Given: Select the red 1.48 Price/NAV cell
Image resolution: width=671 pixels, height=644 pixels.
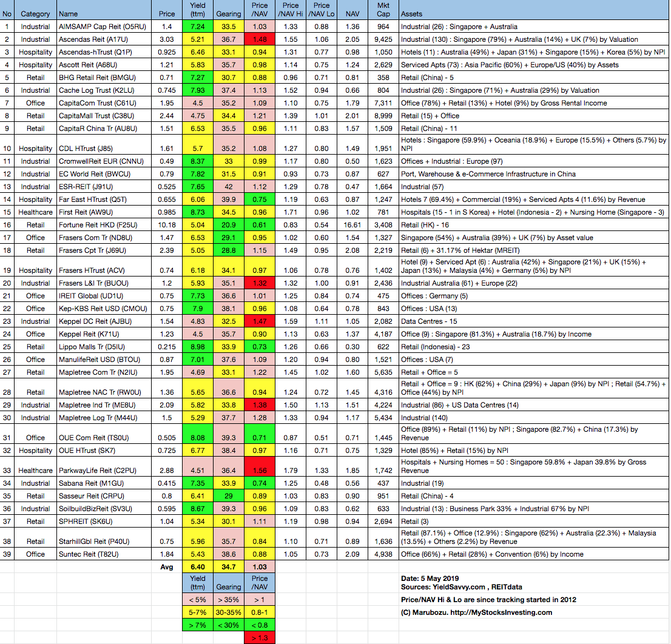Looking at the screenshot, I should click(259, 39).
